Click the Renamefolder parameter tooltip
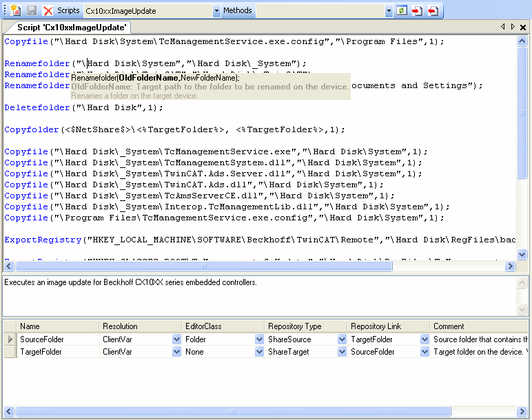 [x=210, y=87]
